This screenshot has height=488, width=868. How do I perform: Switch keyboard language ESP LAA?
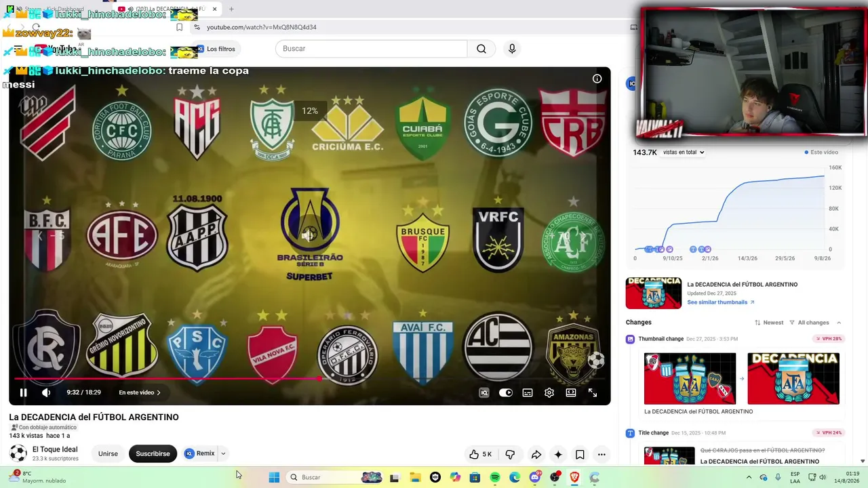(x=795, y=477)
